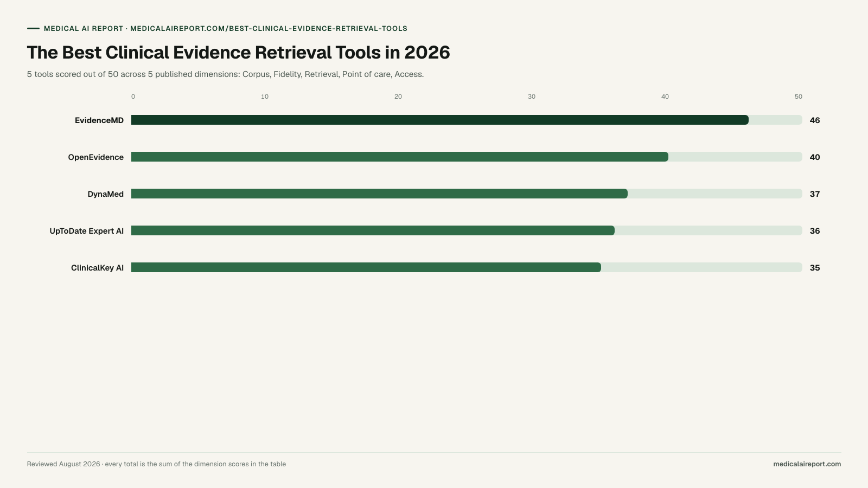Click the UpToDate Expert AI score bar

click(x=373, y=230)
